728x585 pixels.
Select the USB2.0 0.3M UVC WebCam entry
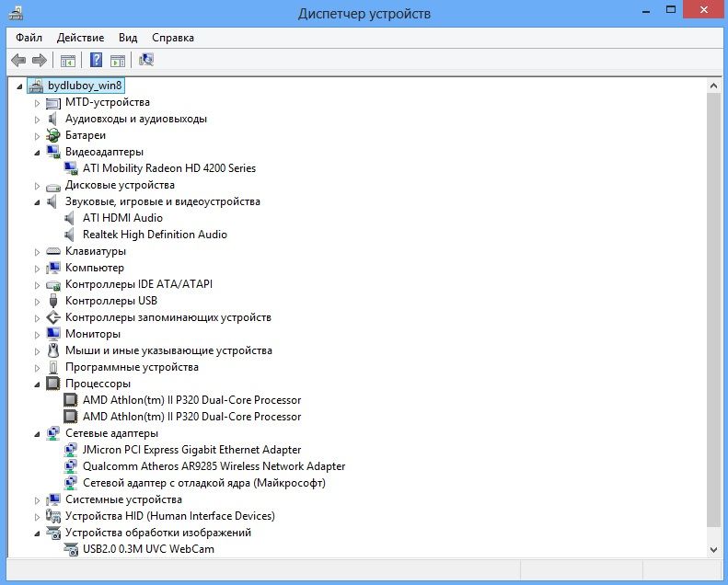click(x=148, y=549)
